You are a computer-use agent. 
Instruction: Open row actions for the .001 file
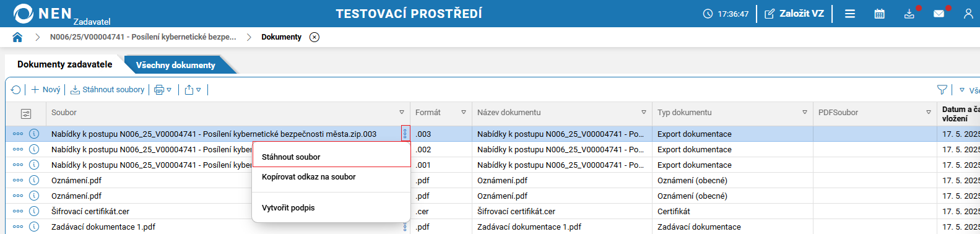tap(18, 165)
